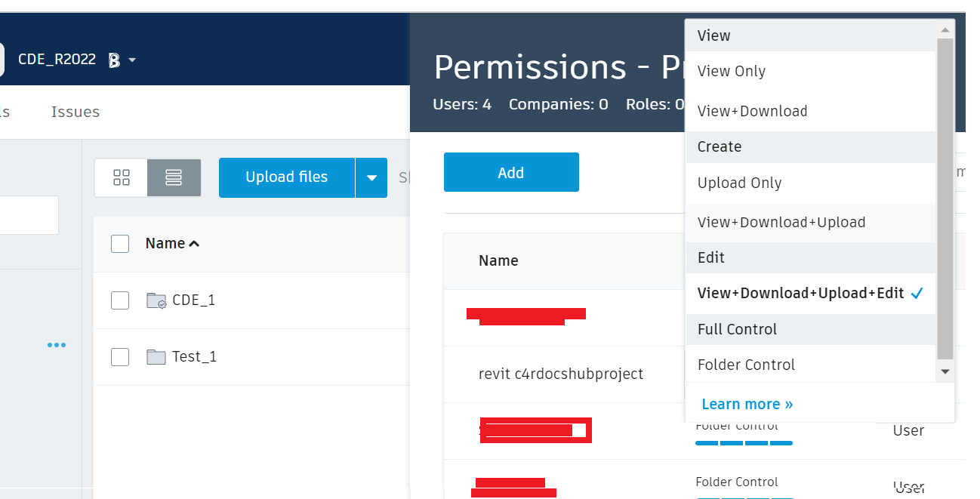Open the Test_1 folder name
The width and height of the screenshot is (980, 499).
click(x=195, y=356)
